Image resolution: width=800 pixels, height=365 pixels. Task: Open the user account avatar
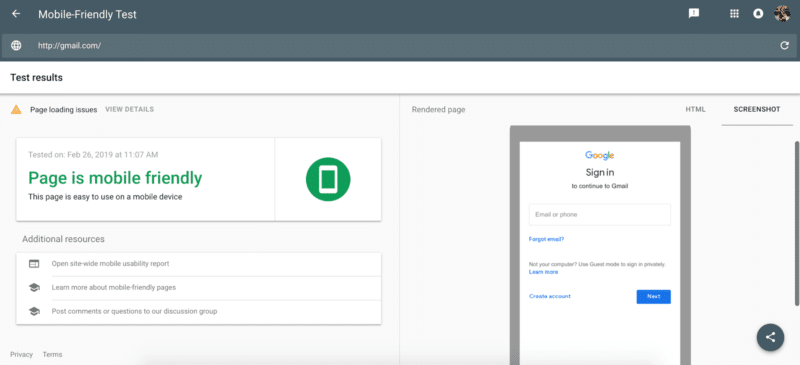point(782,14)
